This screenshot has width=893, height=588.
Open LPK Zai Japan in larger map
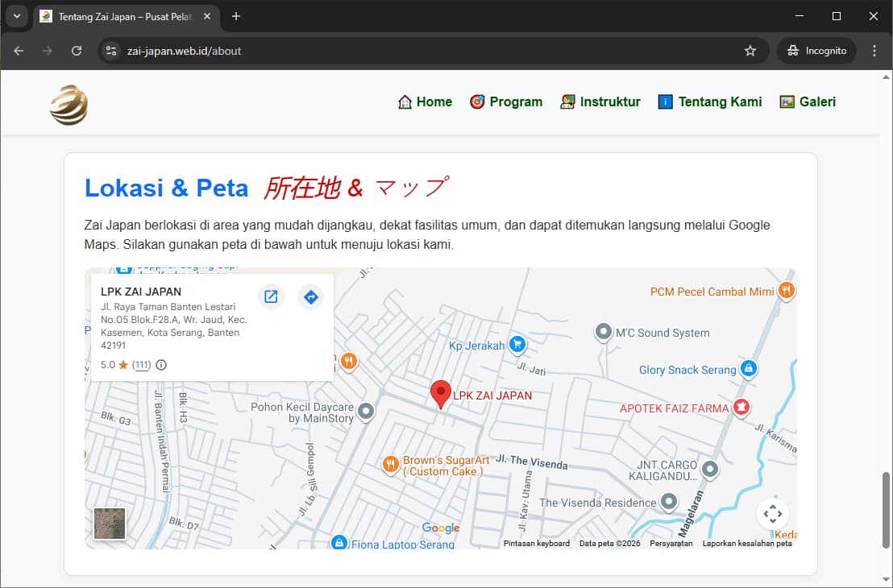[x=271, y=296]
